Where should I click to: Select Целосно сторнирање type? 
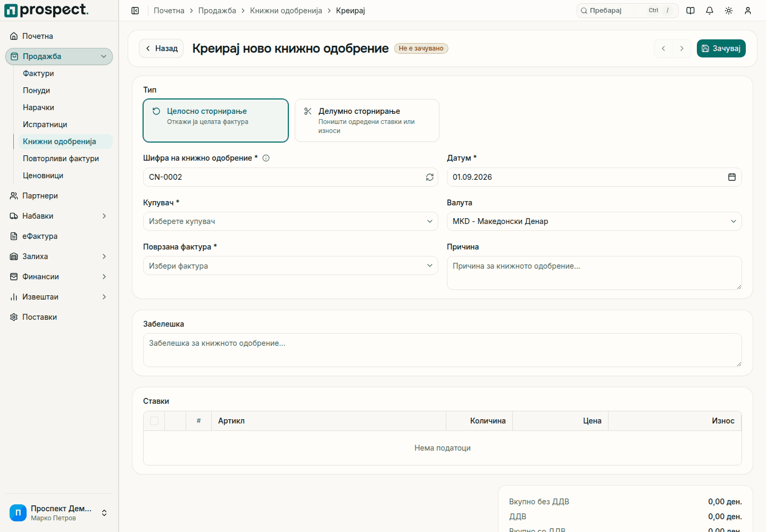coord(216,121)
